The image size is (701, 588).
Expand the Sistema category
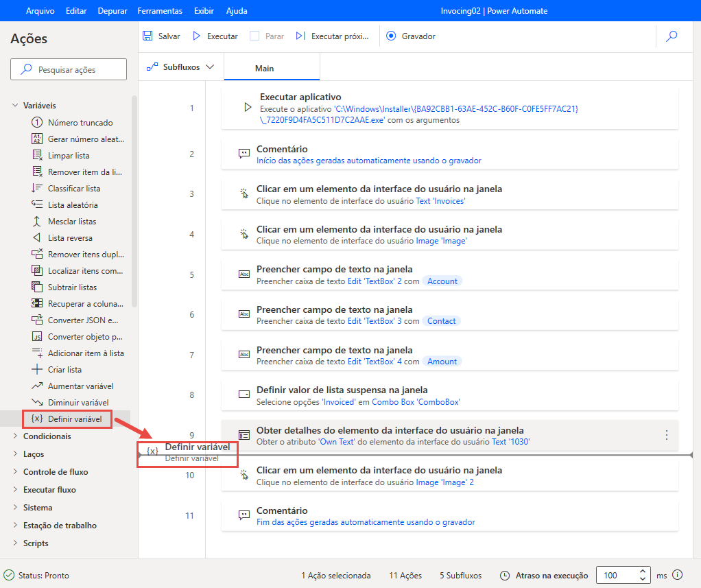point(15,508)
